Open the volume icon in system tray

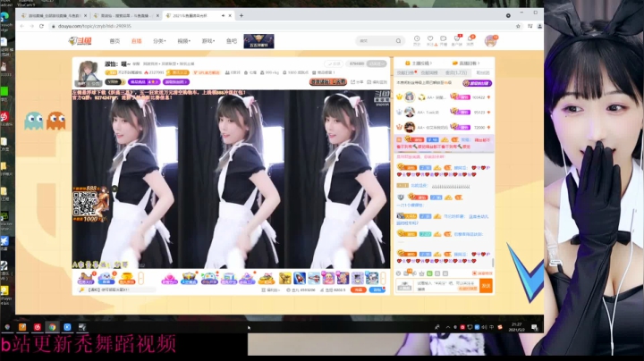click(484, 327)
